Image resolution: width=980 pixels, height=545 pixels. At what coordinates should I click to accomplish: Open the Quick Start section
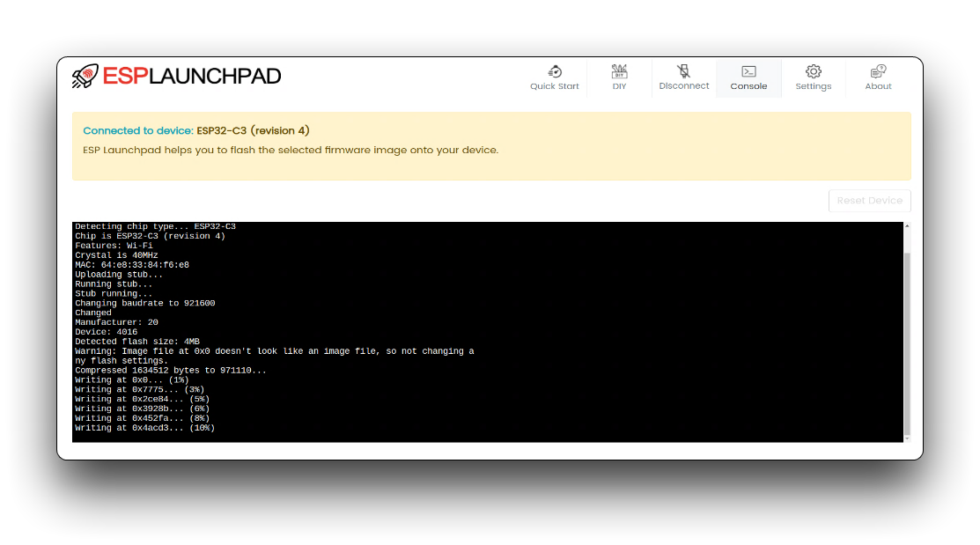555,78
